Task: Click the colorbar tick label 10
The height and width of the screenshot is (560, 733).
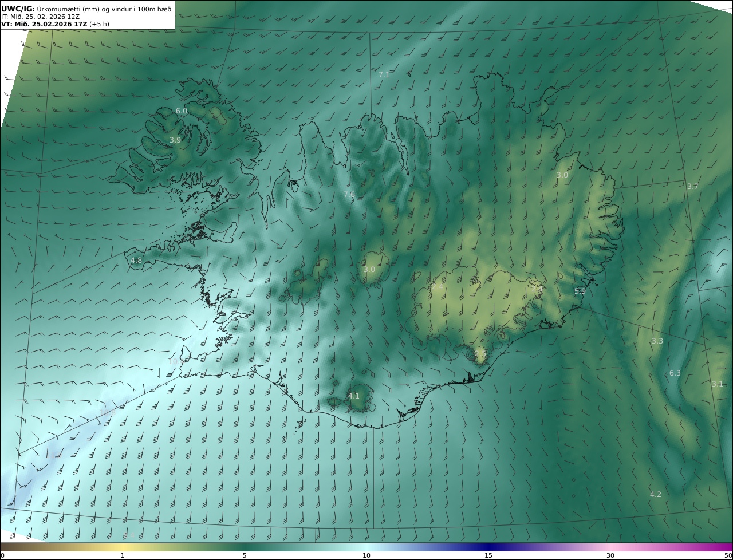Action: [366, 555]
